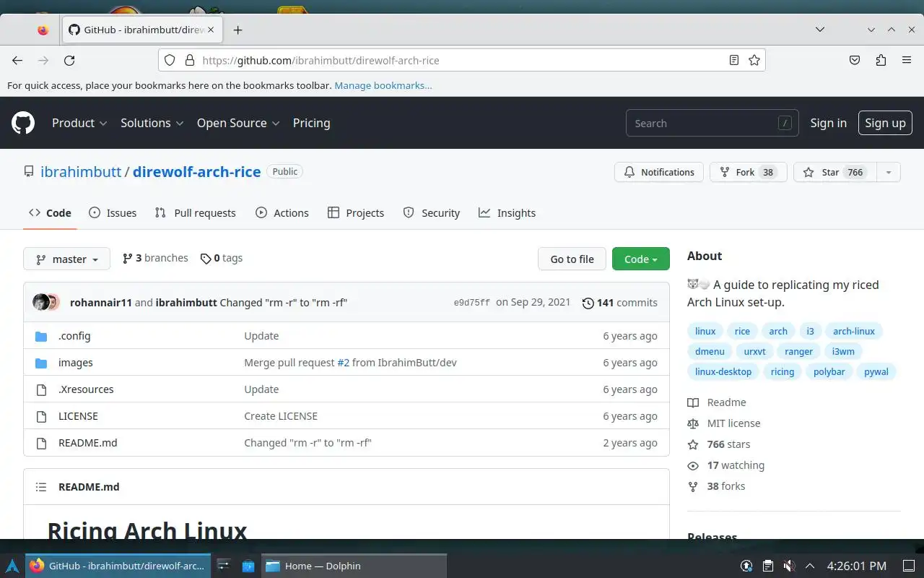Select the Code tab
The image size is (924, 578).
pos(50,213)
